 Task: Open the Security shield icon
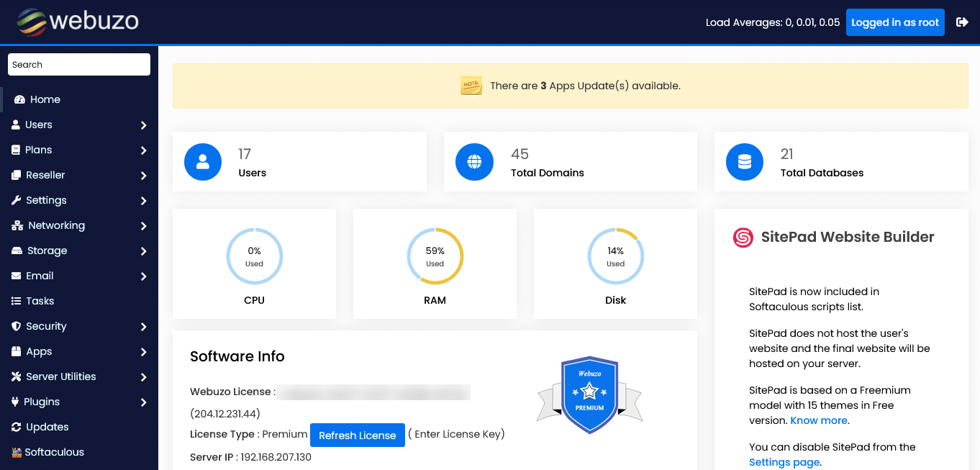pos(17,326)
